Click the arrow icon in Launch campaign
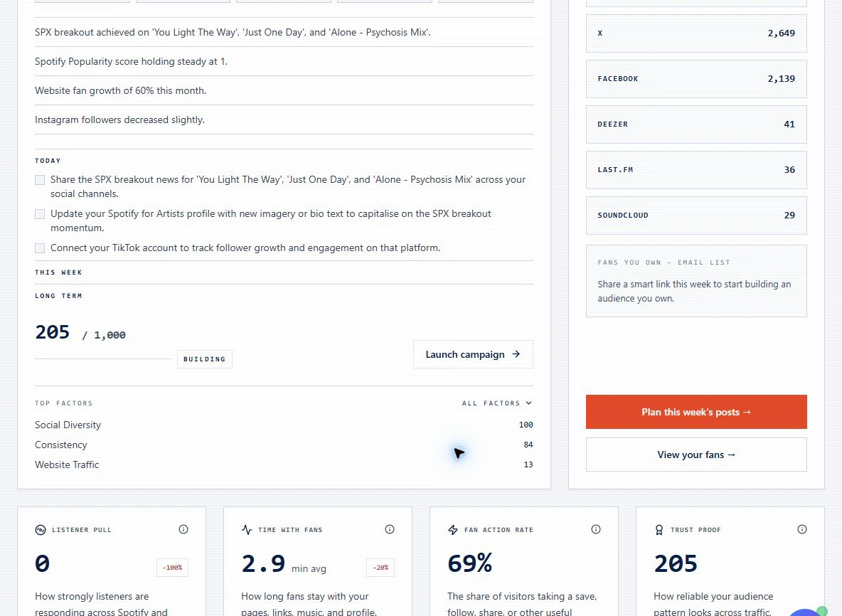 [x=516, y=354]
